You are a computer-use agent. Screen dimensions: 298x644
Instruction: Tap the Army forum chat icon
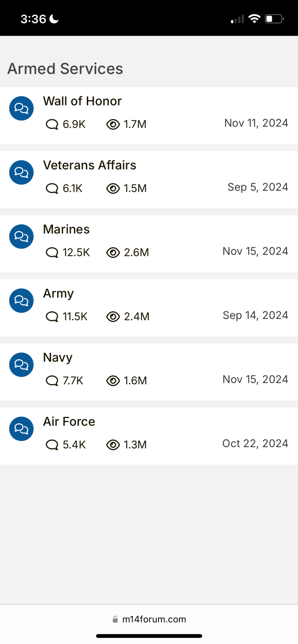coord(21,301)
